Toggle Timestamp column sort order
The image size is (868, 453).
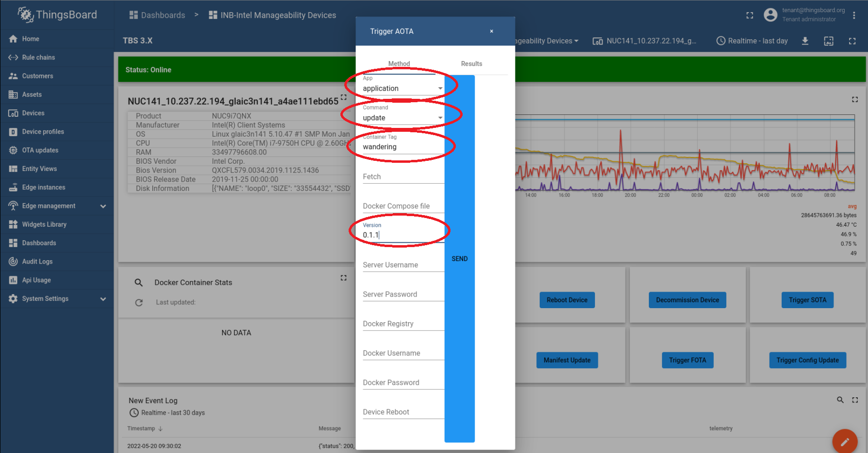145,428
